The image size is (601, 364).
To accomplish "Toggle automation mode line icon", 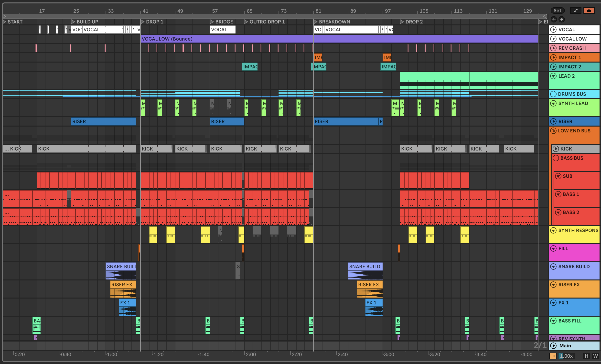I will pyautogui.click(x=576, y=11).
